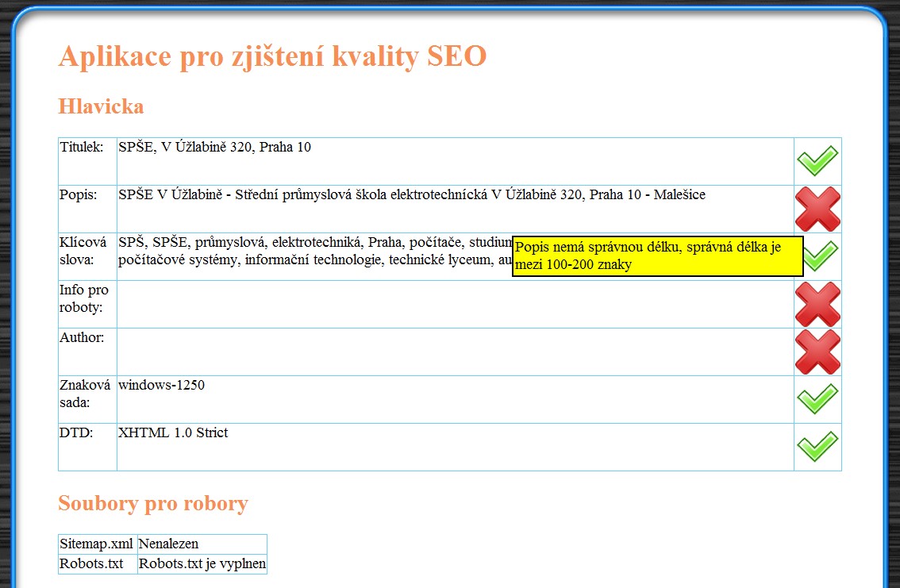
Task: Click the 'Titulek:' label cell
Action: tap(87, 161)
